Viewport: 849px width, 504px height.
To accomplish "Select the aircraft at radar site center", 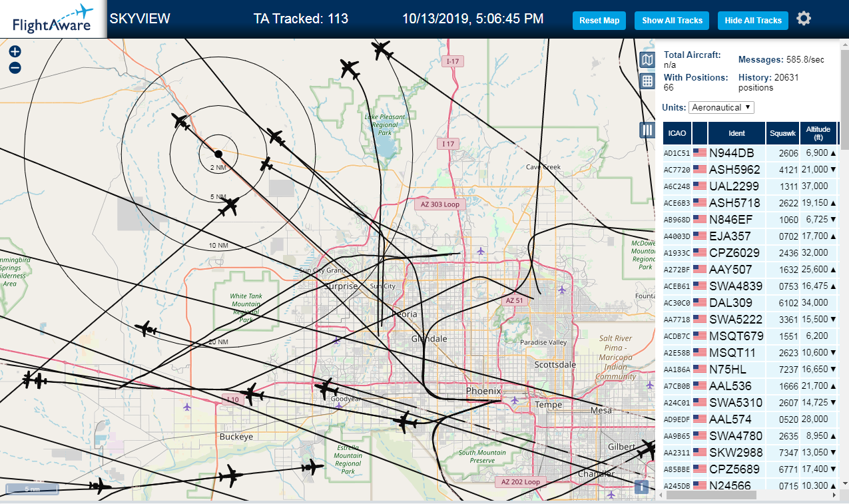I will coord(218,154).
